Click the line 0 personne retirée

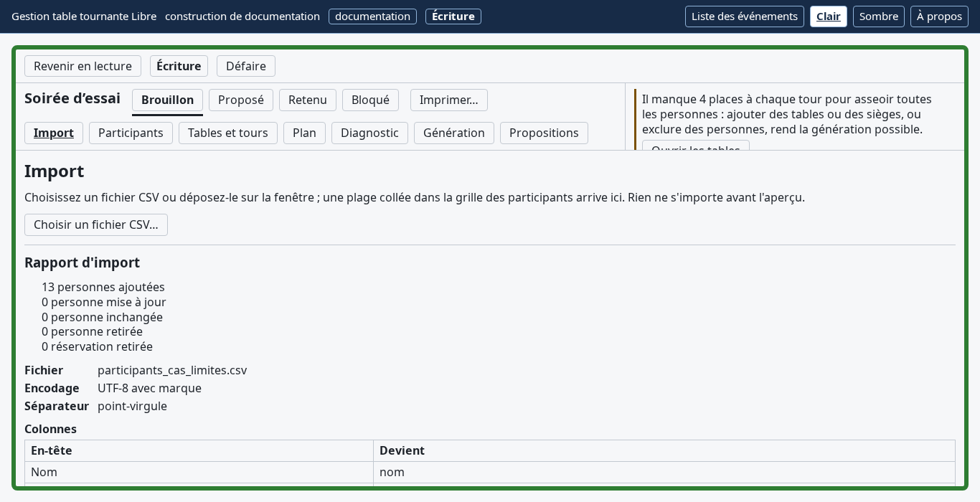[92, 331]
